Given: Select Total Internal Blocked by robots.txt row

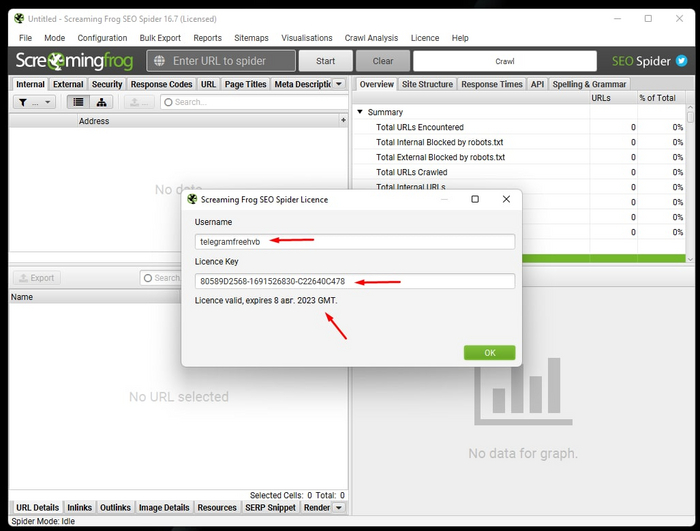Looking at the screenshot, I should pos(520,142).
